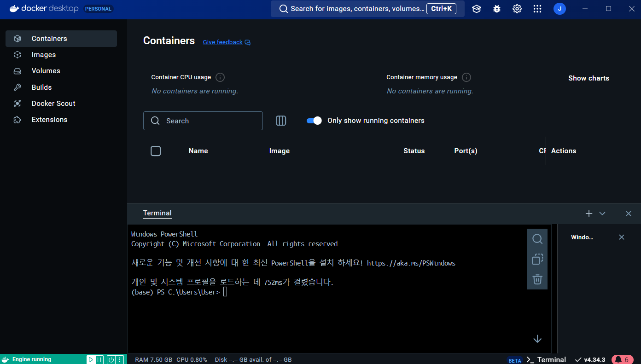Search the terminal output with magnifier icon
The image size is (641, 364).
537,239
